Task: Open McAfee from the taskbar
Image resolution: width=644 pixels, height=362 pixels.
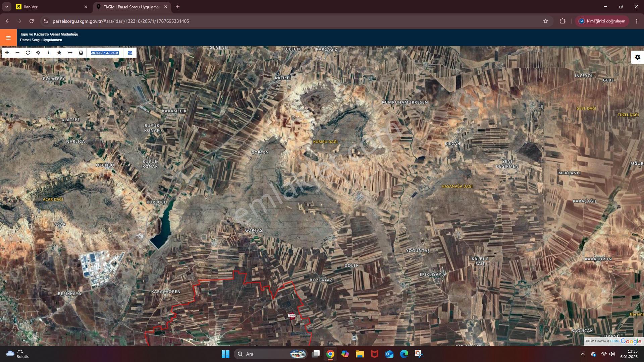Action: click(375, 354)
